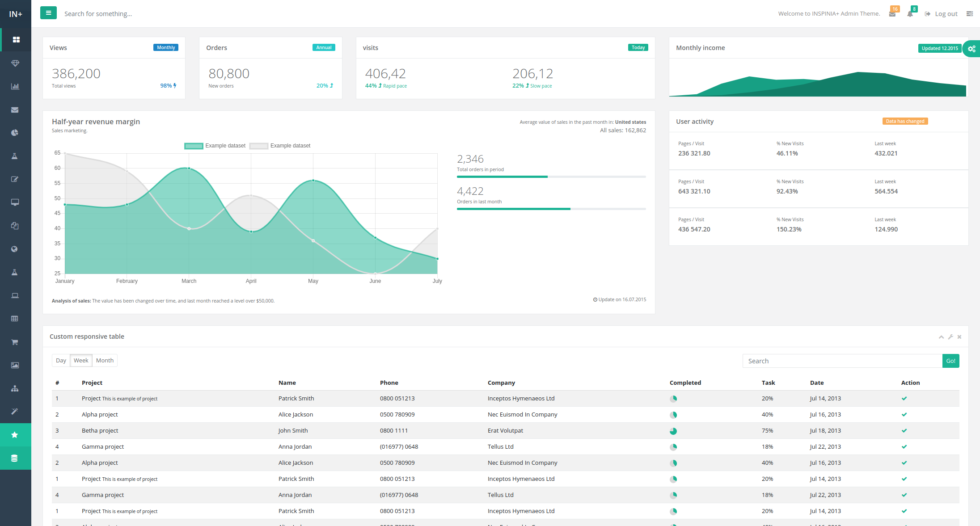The height and width of the screenshot is (526, 980).
Task: Open the laptop sidebar icon
Action: [x=15, y=295]
